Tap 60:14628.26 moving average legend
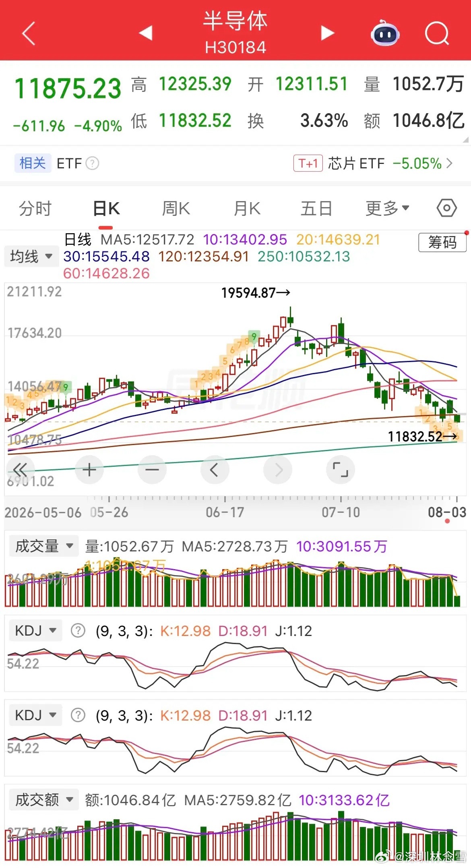This screenshot has height=868, width=471. point(107,273)
